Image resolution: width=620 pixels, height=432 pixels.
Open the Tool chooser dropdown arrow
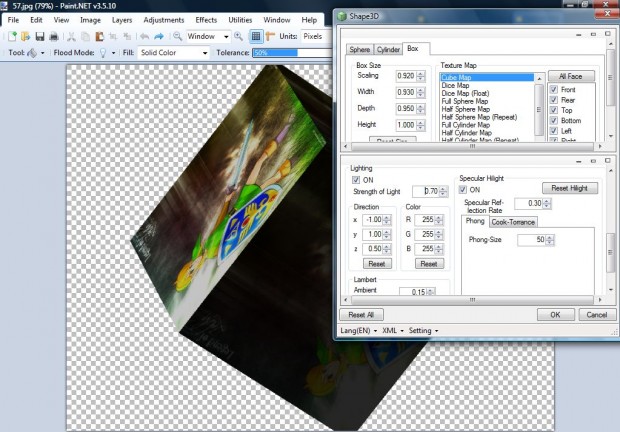pos(42,53)
